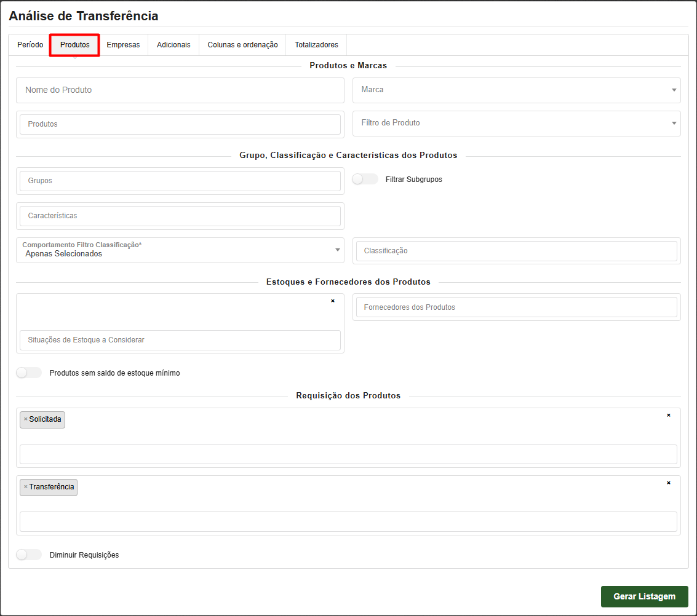Remove the Solicitada tag
Image resolution: width=697 pixels, height=616 pixels.
point(26,419)
